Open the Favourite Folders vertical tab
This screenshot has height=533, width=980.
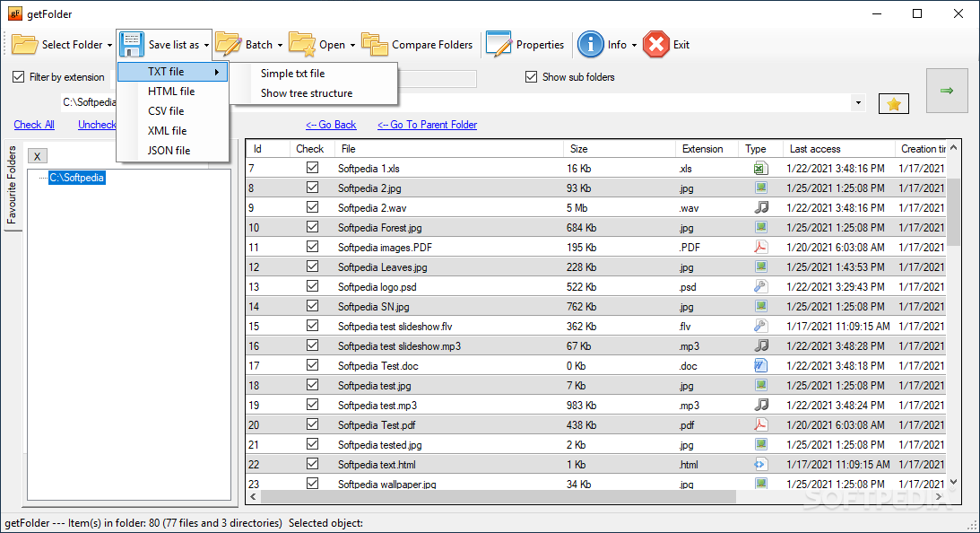click(x=12, y=186)
